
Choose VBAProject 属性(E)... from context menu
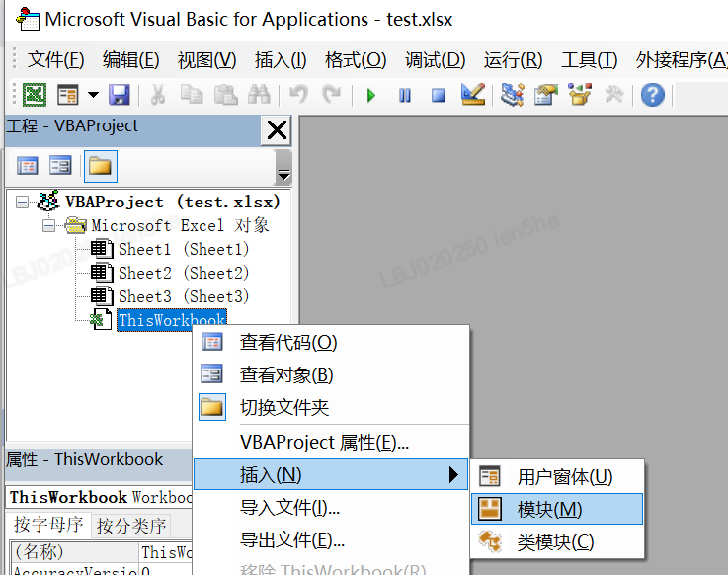331,443
